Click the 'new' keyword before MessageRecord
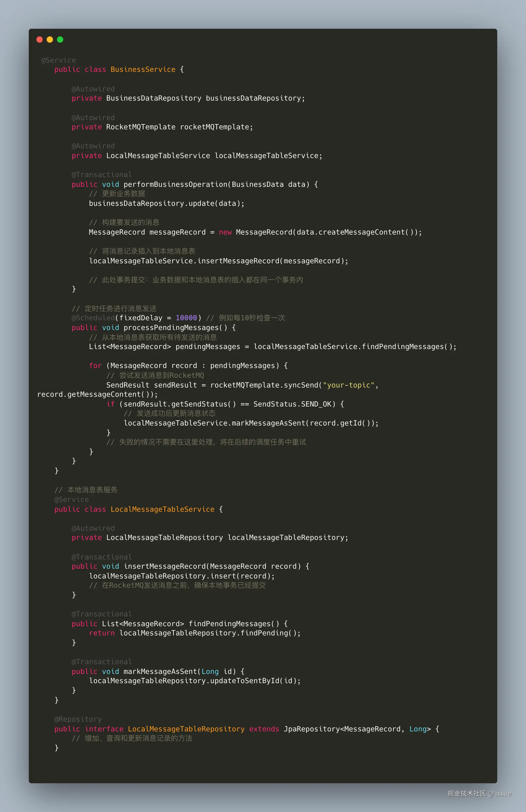Viewport: 526px width, 812px height. tap(225, 232)
